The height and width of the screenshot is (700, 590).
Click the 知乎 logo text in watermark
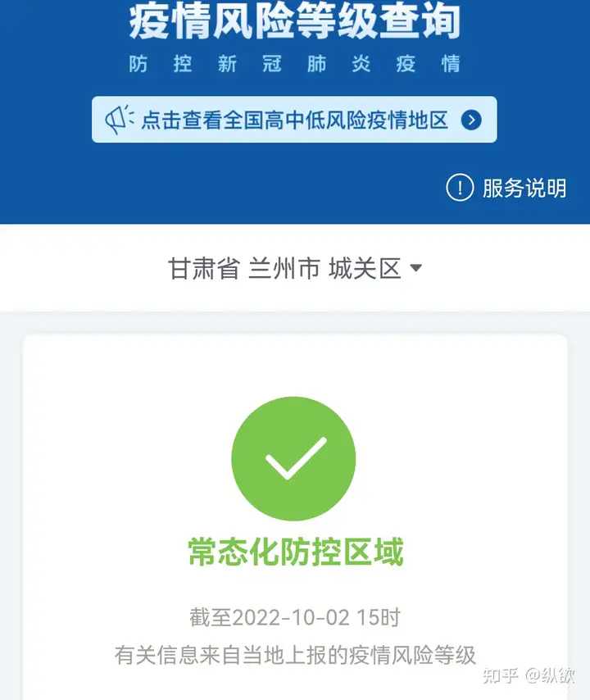point(501,675)
